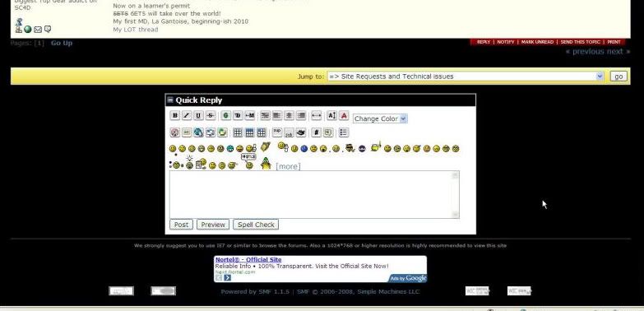Open the Change Color dropdown
Image resolution: width=644 pixels, height=311 pixels.
[x=380, y=118]
